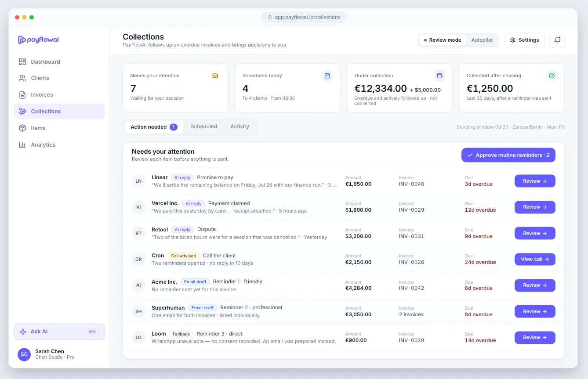Click the calendar icon on Scheduled today card

[327, 76]
